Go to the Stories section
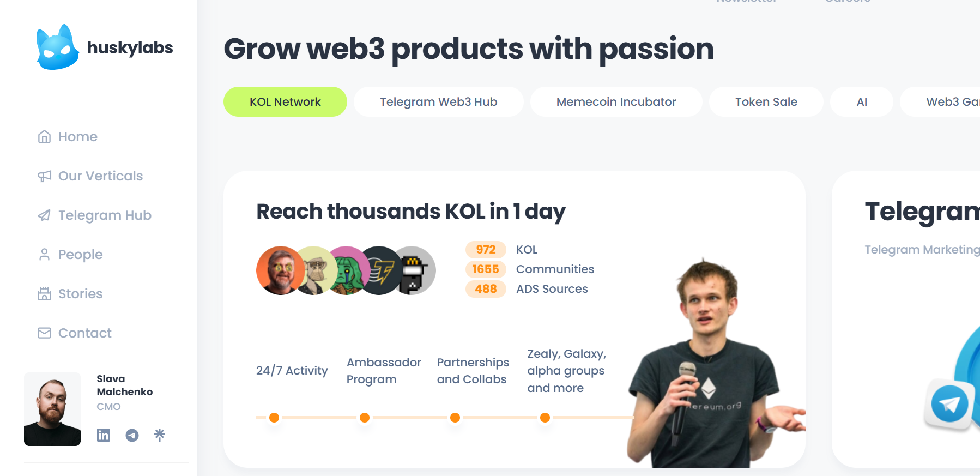 pos(80,294)
